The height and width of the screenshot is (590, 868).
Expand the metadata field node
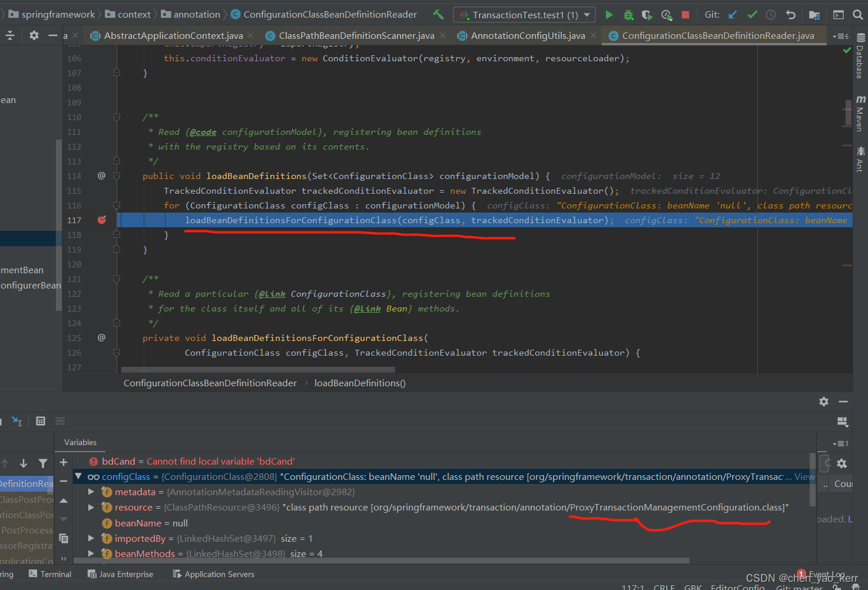(91, 491)
